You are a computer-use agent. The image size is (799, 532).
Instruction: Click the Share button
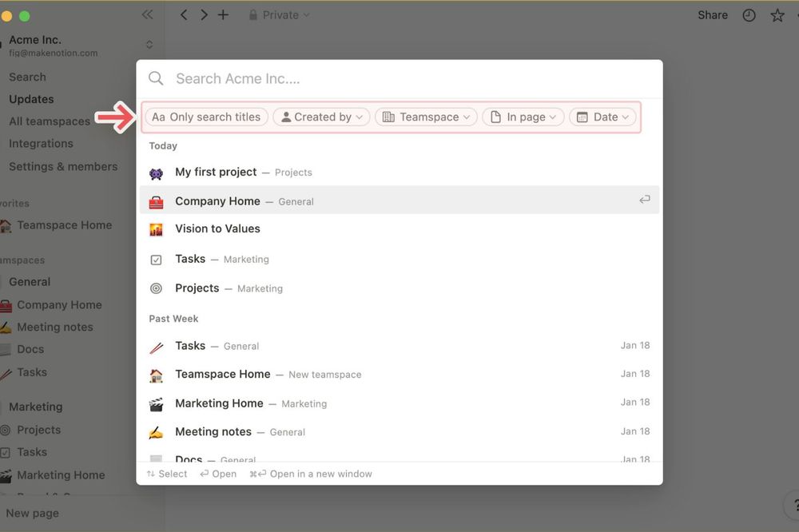point(712,14)
